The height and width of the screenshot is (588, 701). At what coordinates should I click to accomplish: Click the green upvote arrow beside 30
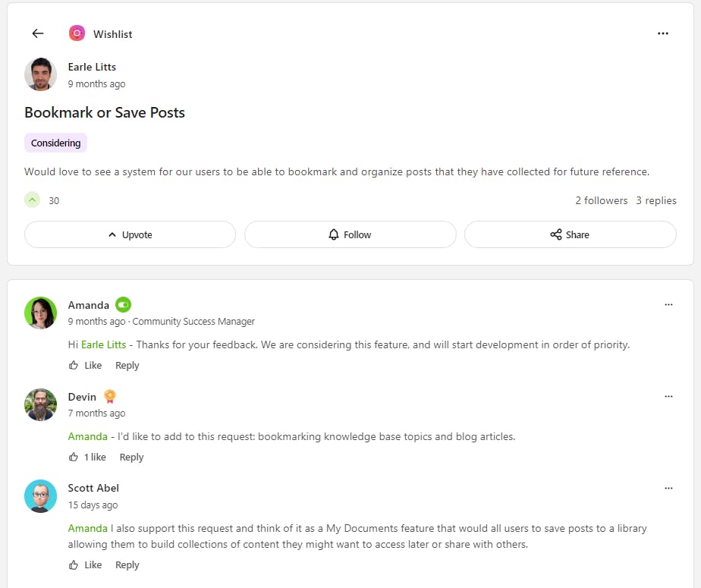[x=33, y=200]
